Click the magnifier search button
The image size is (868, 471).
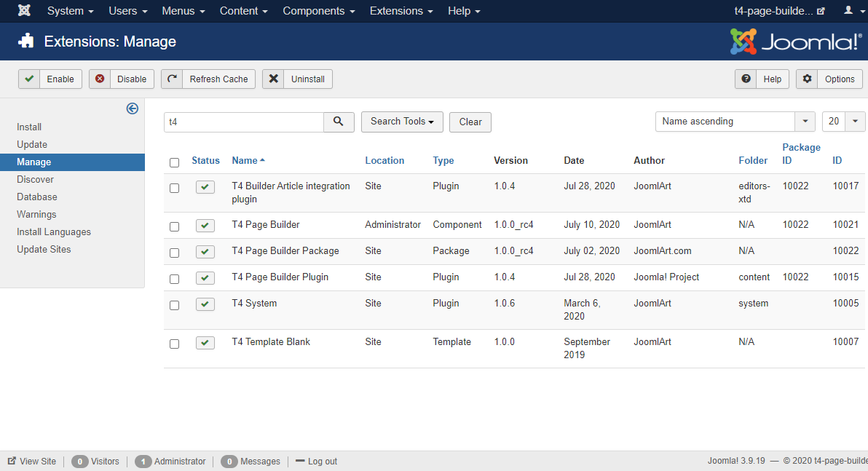pyautogui.click(x=339, y=122)
